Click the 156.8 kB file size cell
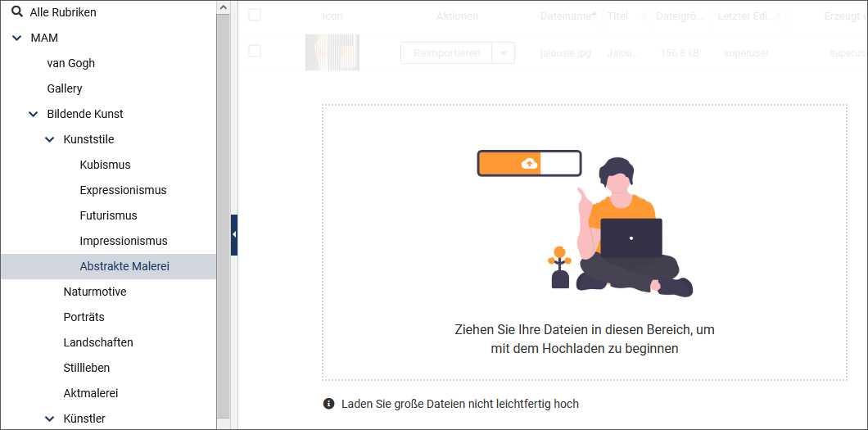The height and width of the screenshot is (430, 868). (679, 53)
